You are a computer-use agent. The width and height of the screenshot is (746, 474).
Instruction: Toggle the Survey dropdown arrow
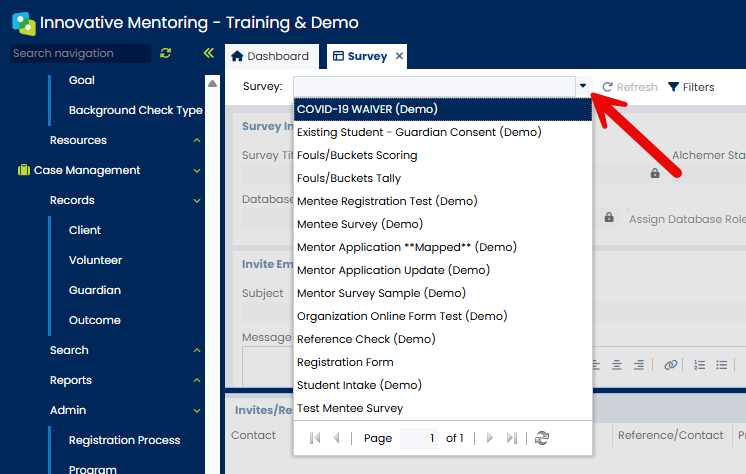coord(583,87)
